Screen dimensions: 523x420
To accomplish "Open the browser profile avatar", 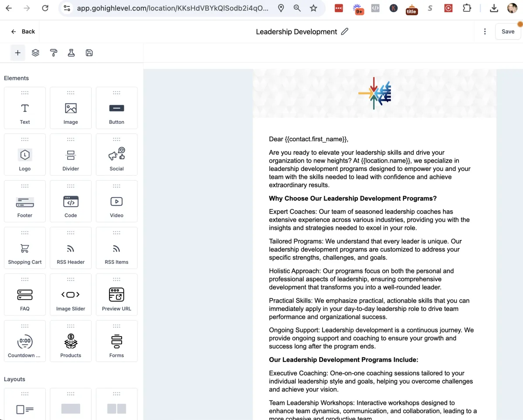I will [512, 8].
